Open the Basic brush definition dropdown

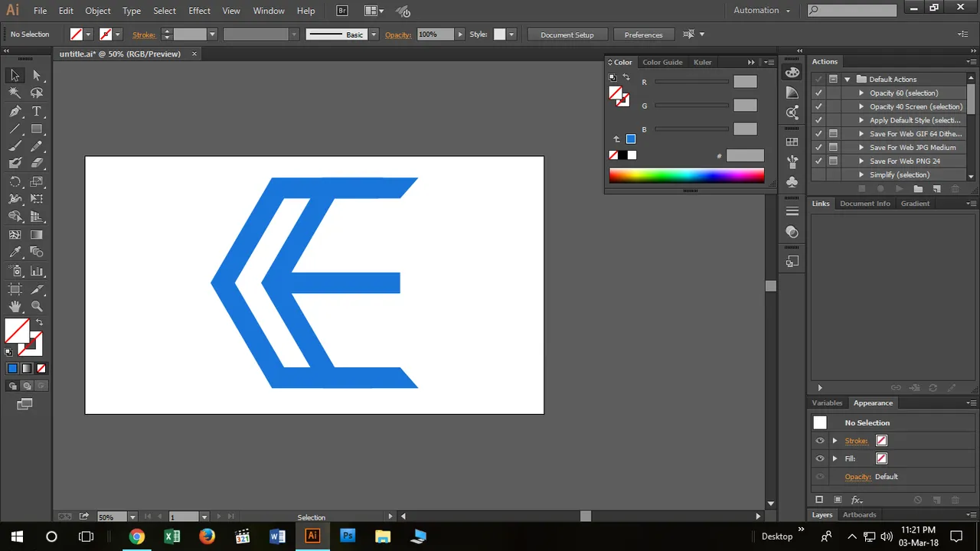[x=374, y=34]
